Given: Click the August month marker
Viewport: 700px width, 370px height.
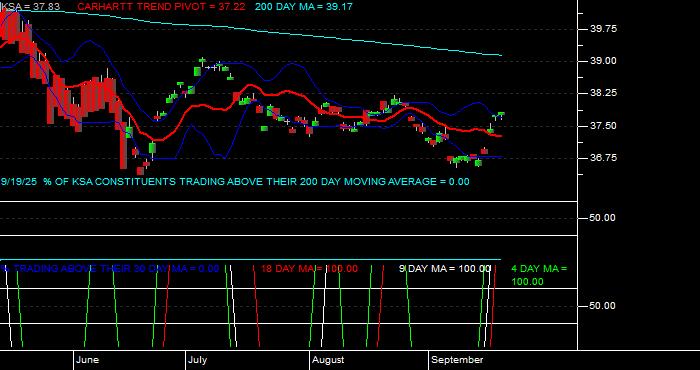Looking at the screenshot, I should tap(328, 360).
